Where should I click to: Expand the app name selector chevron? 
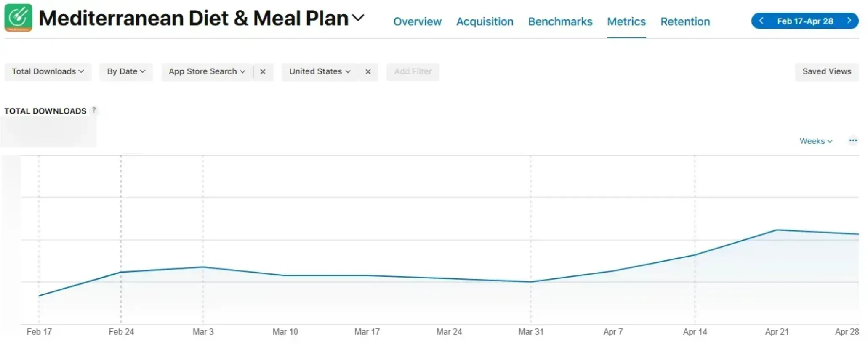358,18
